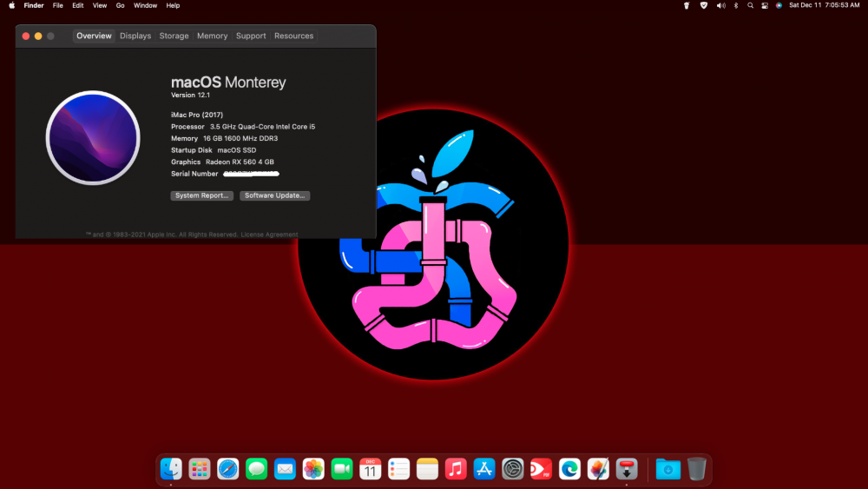Open Safari browser in the dock
Viewport: 868px width, 489px height.
(x=228, y=469)
